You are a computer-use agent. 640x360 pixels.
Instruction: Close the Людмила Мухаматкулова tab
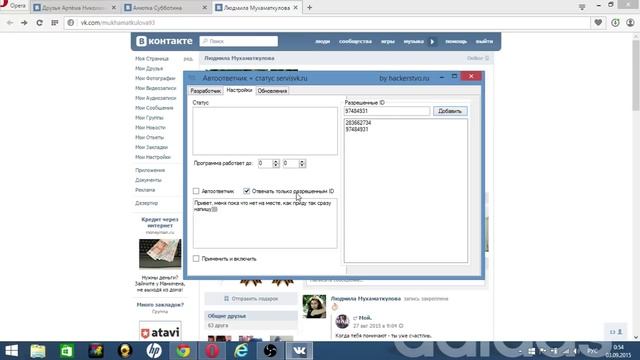click(x=296, y=7)
